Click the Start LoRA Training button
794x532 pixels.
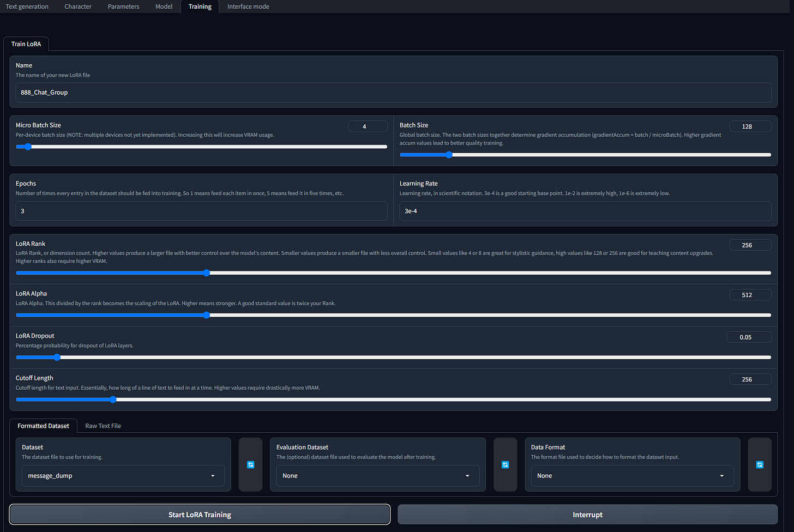point(200,515)
